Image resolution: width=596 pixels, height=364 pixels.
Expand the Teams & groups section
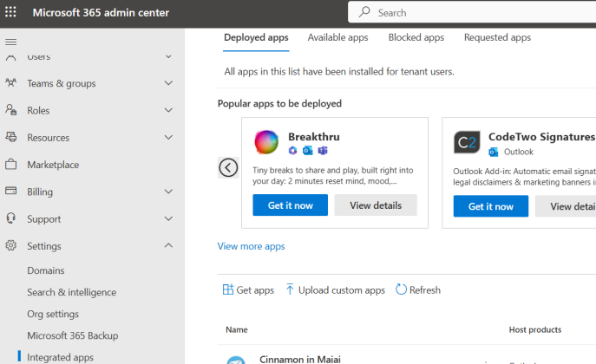pos(168,83)
